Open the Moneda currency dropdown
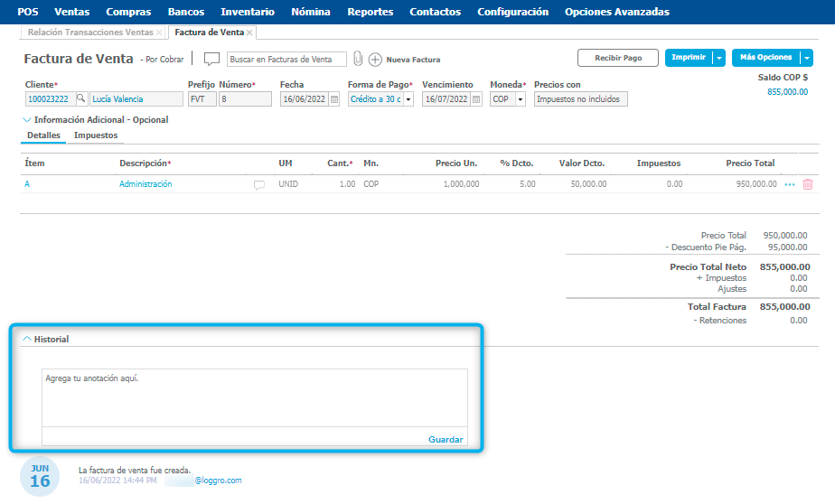This screenshot has height=504, width=835. click(521, 99)
